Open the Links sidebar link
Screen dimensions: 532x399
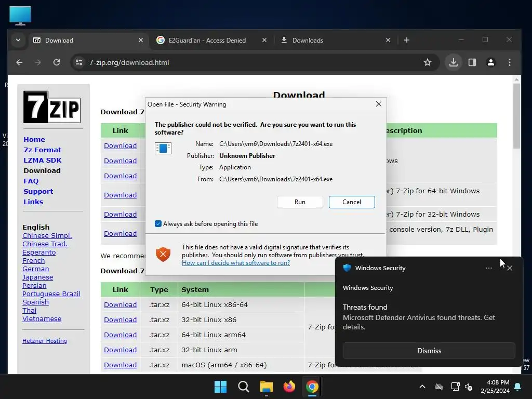[33, 202]
